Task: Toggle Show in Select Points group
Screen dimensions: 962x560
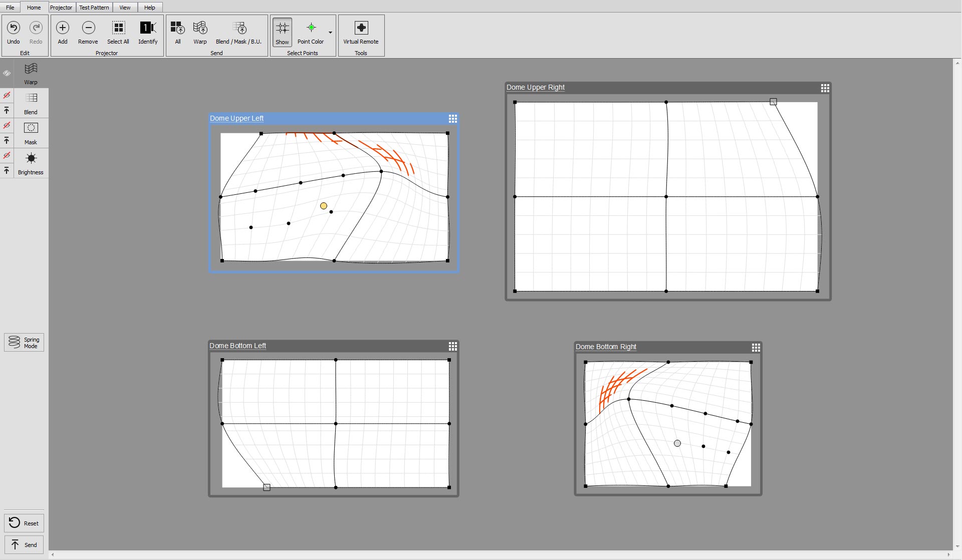Action: 282,33
